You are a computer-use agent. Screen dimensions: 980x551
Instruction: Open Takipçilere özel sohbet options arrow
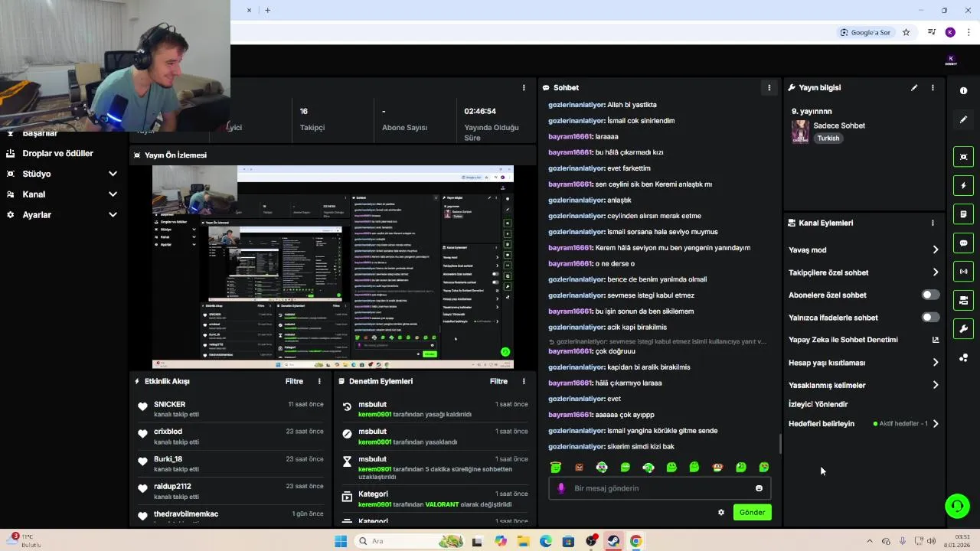click(x=935, y=272)
